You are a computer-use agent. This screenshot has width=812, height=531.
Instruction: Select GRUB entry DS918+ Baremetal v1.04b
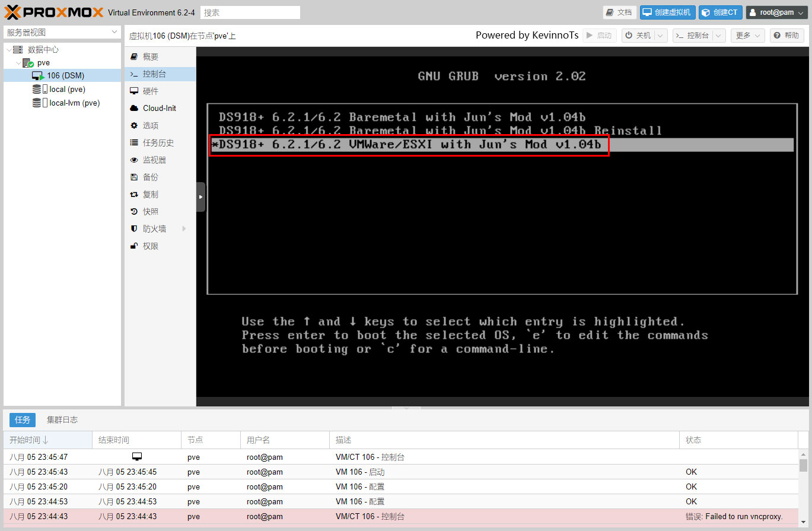[x=402, y=117]
